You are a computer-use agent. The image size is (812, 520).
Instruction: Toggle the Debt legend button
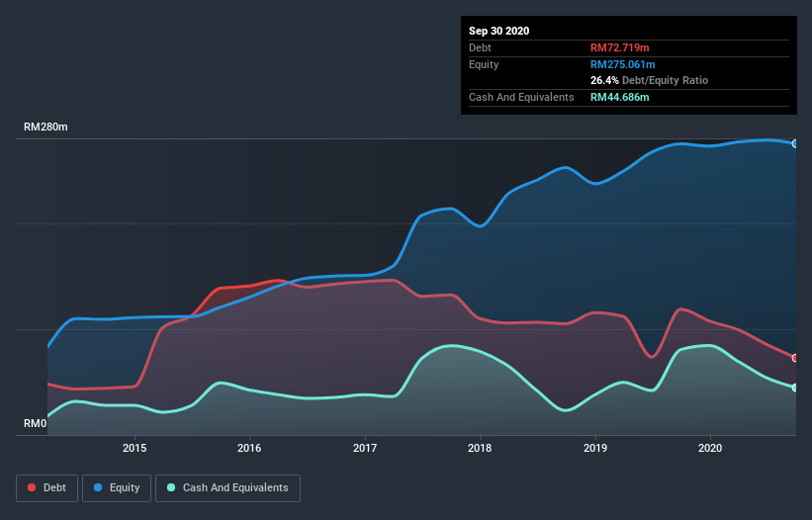[x=47, y=488]
